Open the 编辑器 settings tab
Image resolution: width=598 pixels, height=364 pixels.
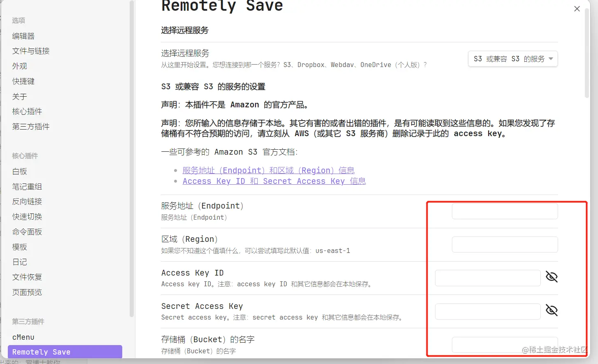[23, 36]
